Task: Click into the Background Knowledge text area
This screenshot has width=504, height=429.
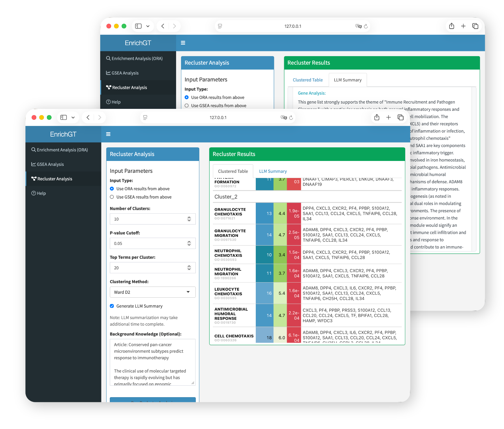Action: [152, 362]
